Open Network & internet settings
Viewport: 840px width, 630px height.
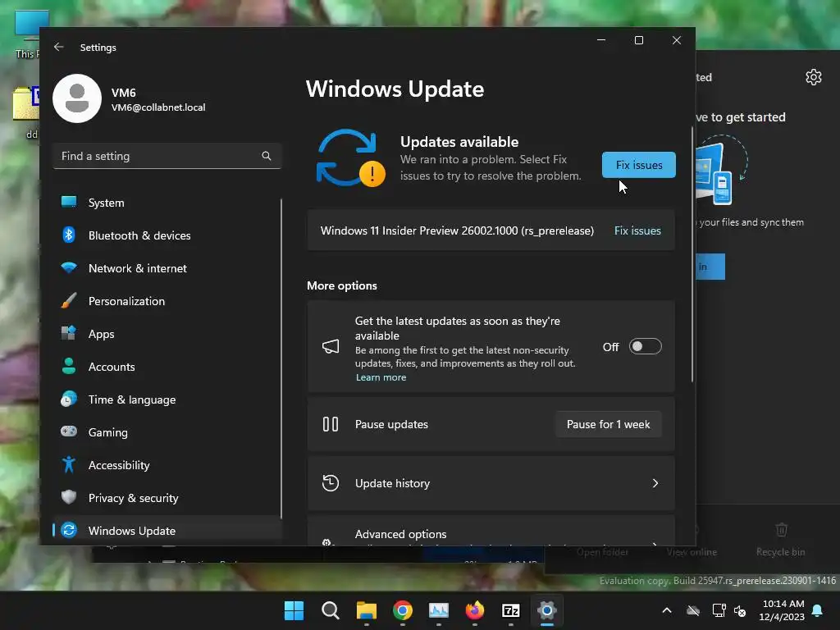point(167,268)
